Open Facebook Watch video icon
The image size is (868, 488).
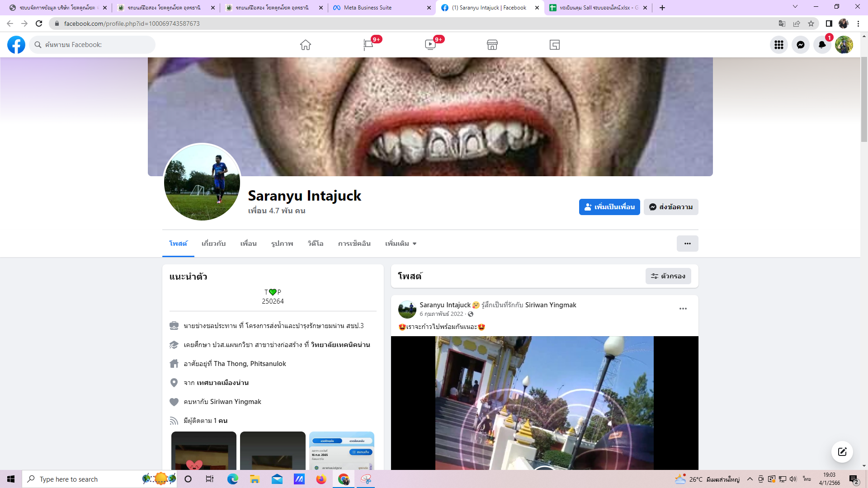(430, 45)
